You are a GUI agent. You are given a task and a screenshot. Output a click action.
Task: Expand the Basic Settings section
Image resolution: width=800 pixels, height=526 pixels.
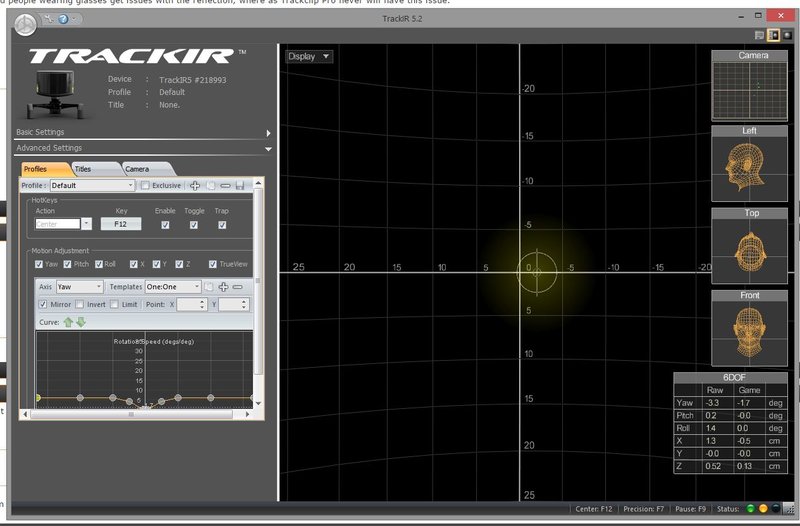[143, 132]
